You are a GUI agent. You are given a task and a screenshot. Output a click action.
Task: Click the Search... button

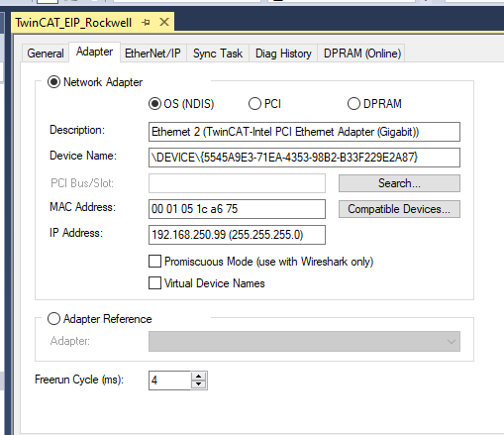coord(399,183)
